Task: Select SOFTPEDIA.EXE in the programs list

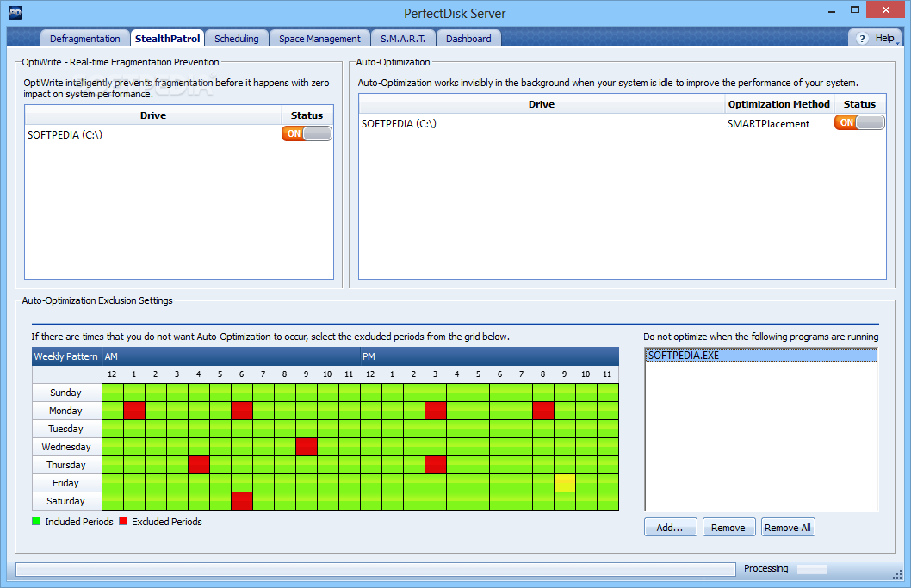Action: (761, 355)
